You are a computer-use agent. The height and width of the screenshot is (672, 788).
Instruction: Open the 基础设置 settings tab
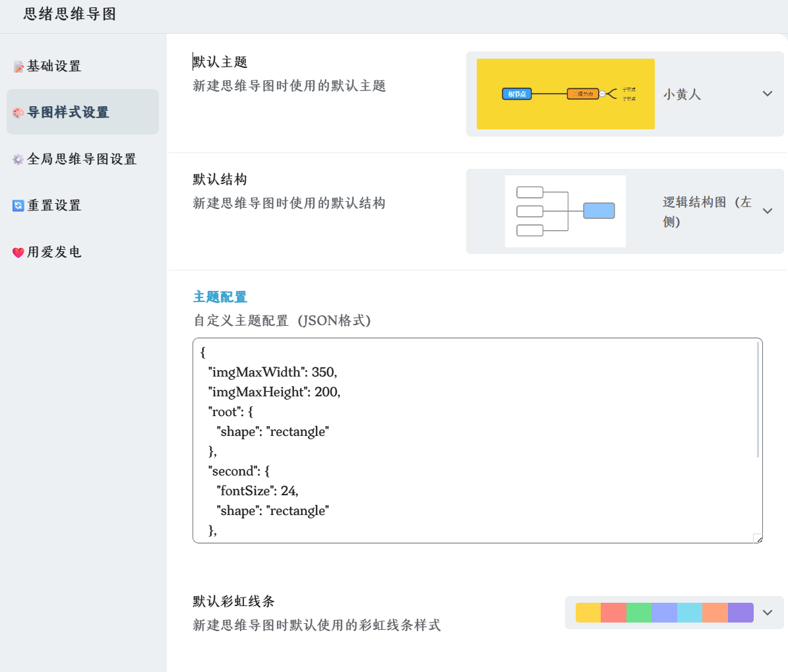54,66
